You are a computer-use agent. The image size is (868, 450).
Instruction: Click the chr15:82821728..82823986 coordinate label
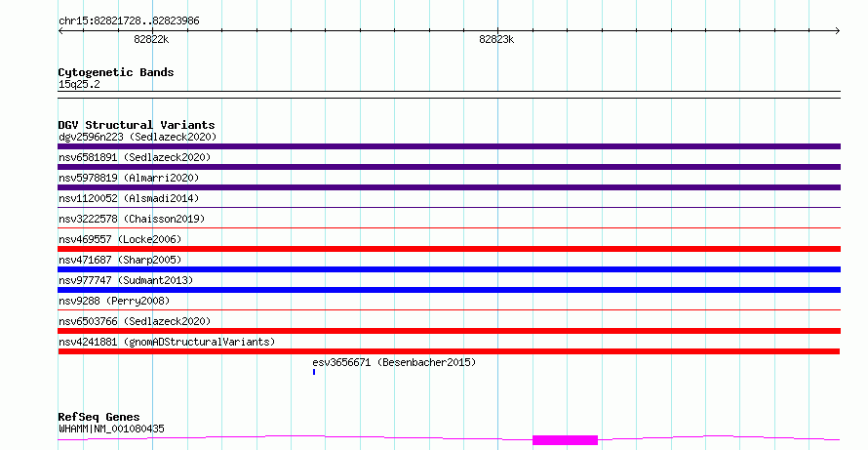[x=129, y=21]
